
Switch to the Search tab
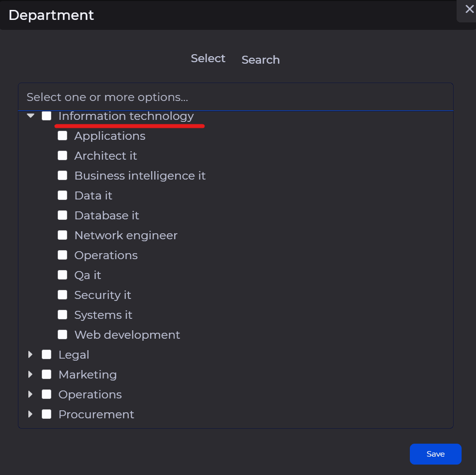260,60
